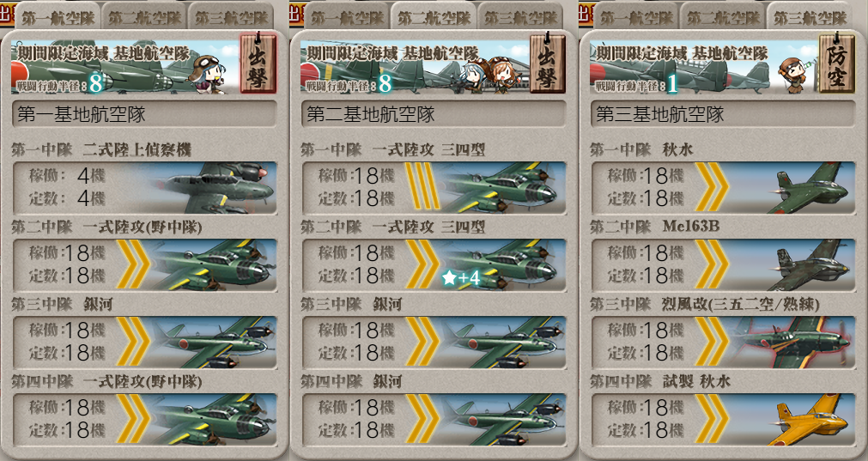Open 第一航空隊 tab in right panel
Image resolution: width=868 pixels, height=461 pixels.
pyautogui.click(x=636, y=17)
